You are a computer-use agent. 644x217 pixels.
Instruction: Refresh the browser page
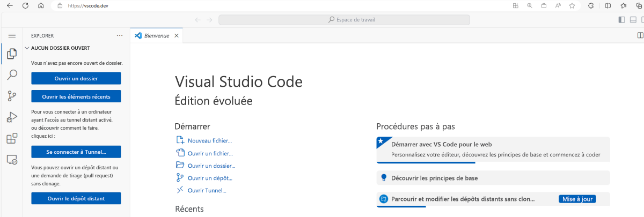click(x=25, y=5)
